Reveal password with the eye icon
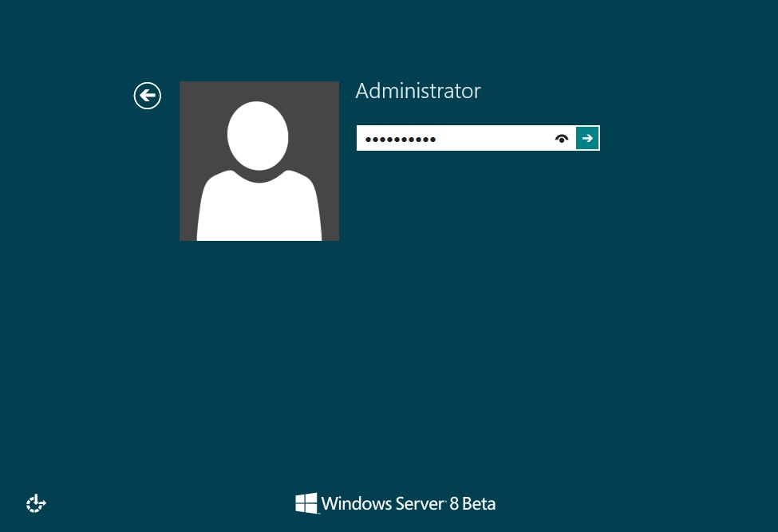Viewport: 778px width, 532px height. click(x=562, y=138)
